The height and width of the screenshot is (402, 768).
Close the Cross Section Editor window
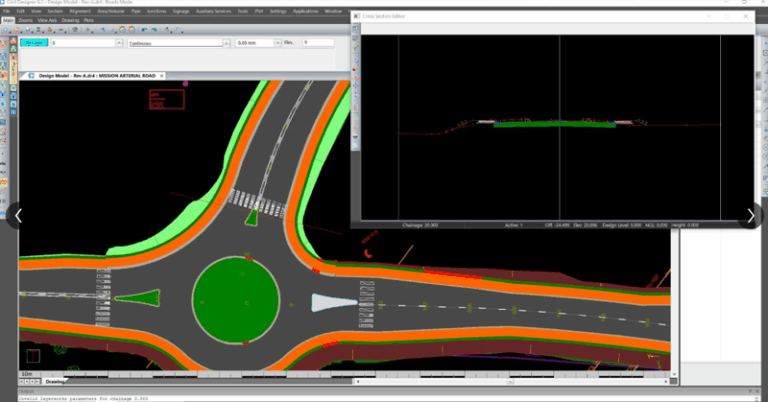tap(745, 16)
